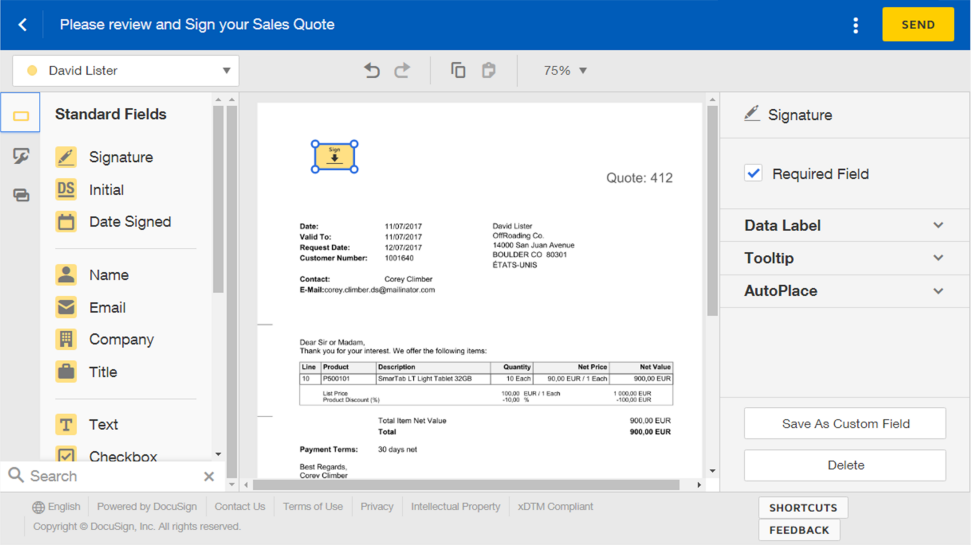Select the Initial DS field icon
The height and width of the screenshot is (545, 971).
[66, 190]
